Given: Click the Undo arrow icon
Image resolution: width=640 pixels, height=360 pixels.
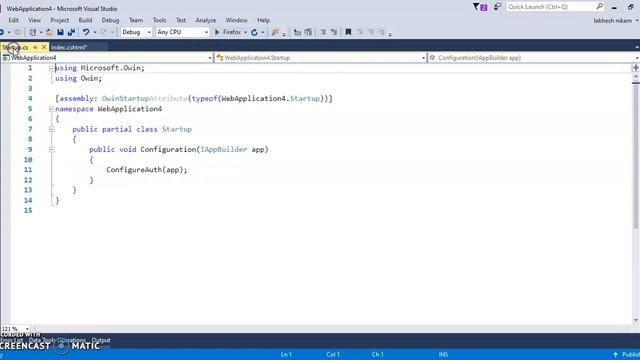Looking at the screenshot, I should click(x=86, y=32).
